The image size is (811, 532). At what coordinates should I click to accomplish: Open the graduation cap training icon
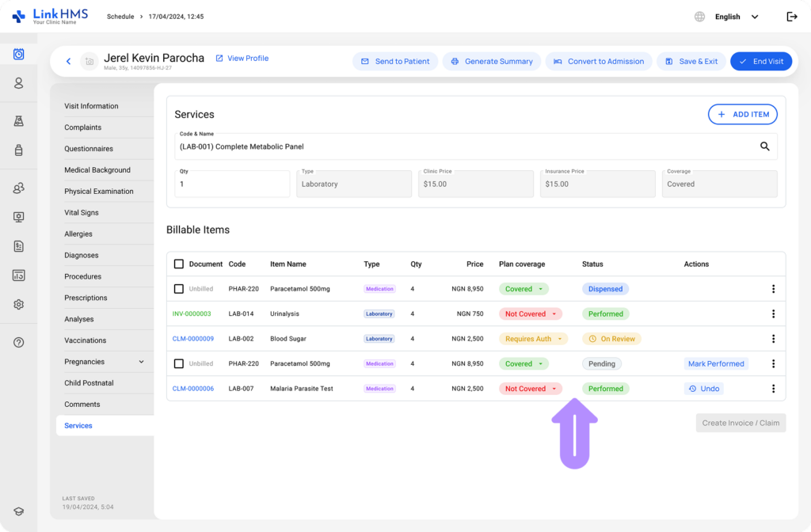[19, 511]
